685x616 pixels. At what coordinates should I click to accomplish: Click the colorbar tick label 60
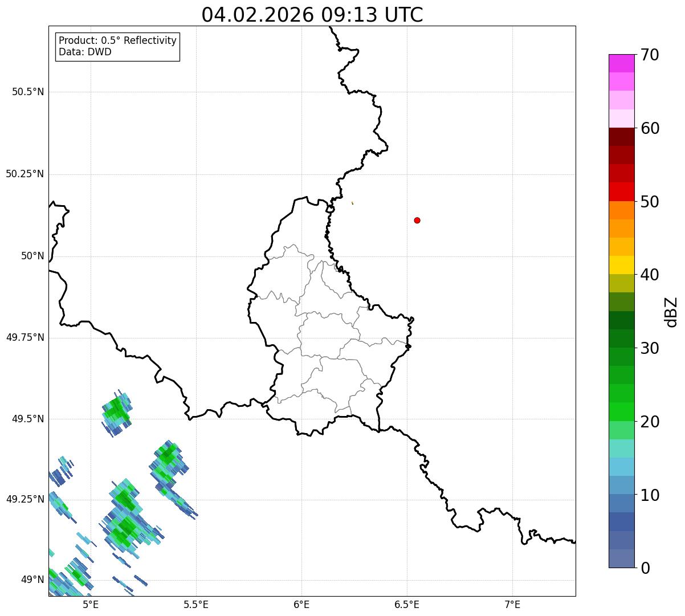click(x=650, y=128)
